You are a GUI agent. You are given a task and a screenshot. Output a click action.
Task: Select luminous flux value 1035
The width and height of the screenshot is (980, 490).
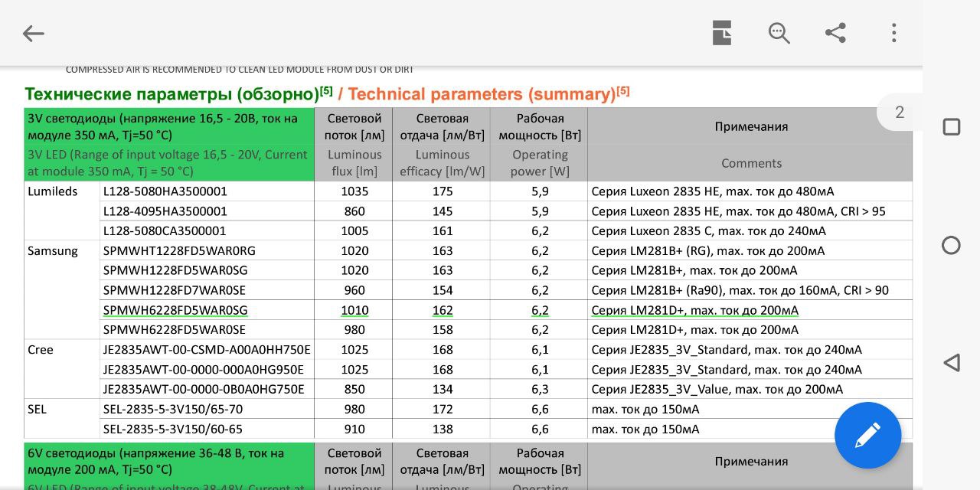(354, 191)
